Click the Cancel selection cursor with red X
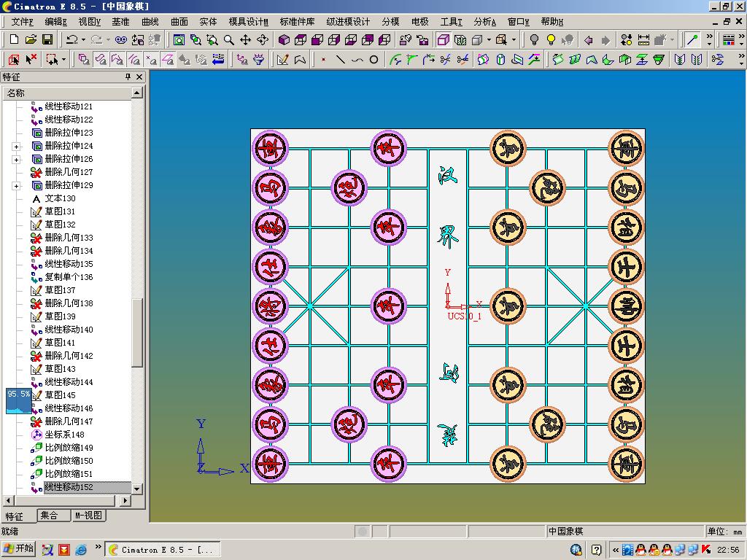Screen dimensions: 747x560 point(31,60)
